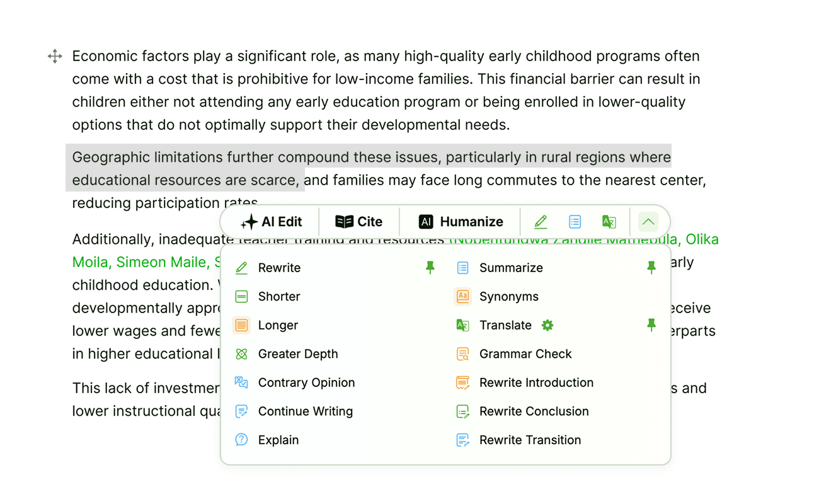
Task: Collapse the menu with the chevron-up button
Action: 648,222
